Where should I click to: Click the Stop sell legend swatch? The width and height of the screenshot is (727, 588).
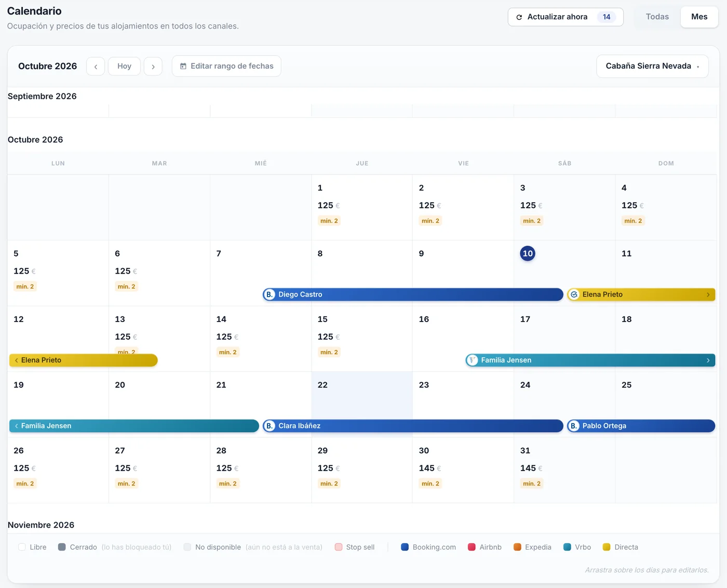[x=339, y=547]
